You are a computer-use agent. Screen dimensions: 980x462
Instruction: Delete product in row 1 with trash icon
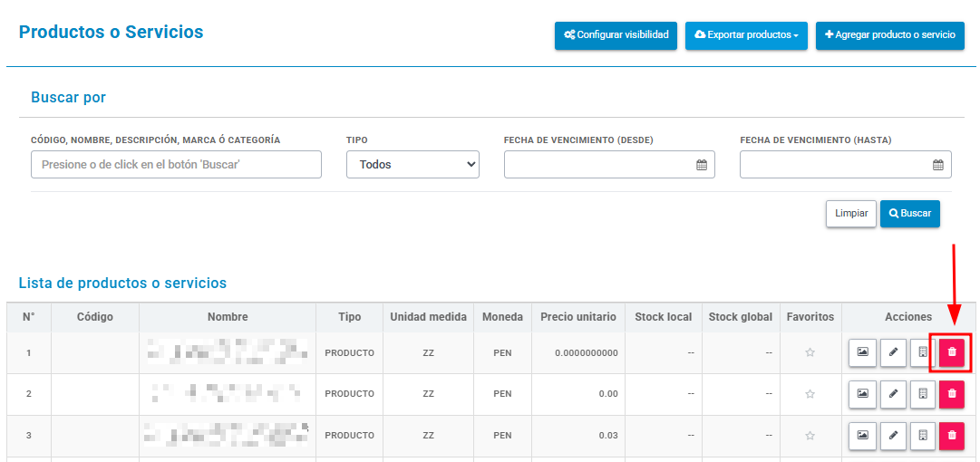pyautogui.click(x=951, y=352)
